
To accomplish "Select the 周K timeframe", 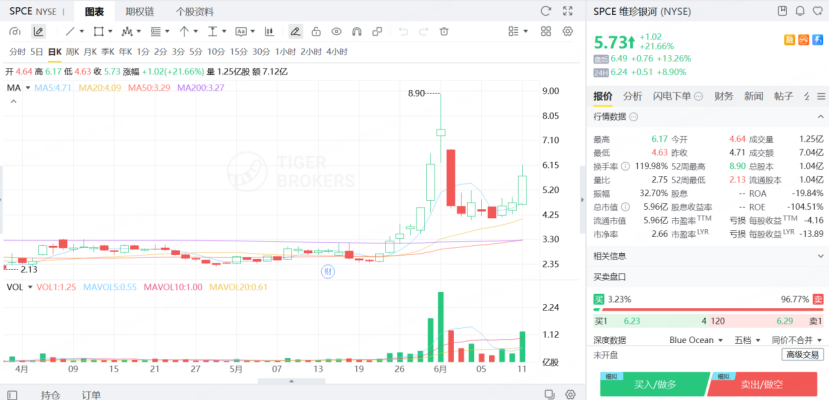I will coord(72,52).
